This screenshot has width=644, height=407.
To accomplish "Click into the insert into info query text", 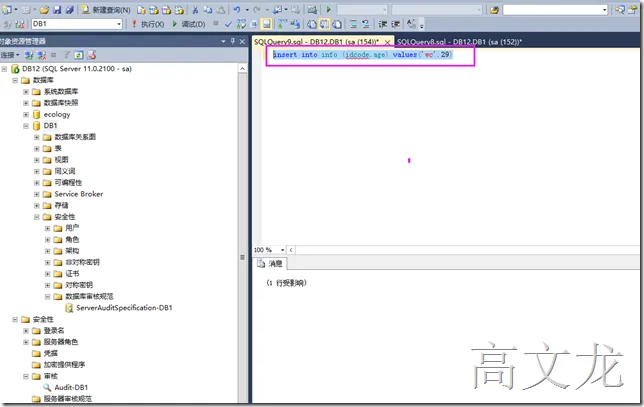I will [x=363, y=55].
